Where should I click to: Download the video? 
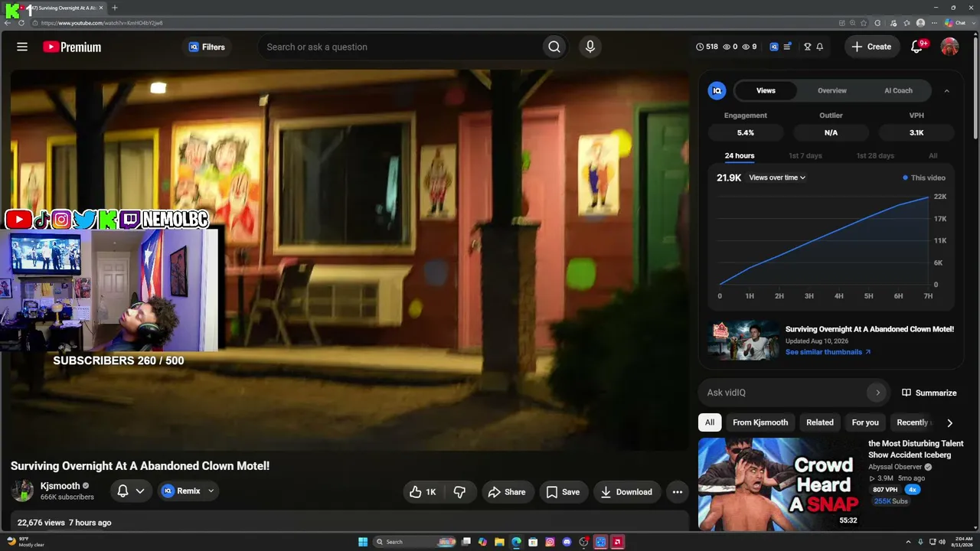pos(626,492)
